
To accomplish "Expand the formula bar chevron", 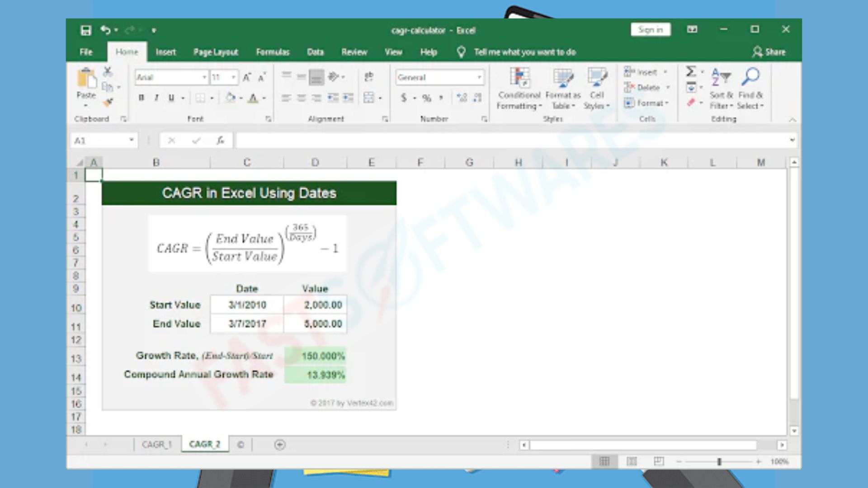I will coord(792,140).
